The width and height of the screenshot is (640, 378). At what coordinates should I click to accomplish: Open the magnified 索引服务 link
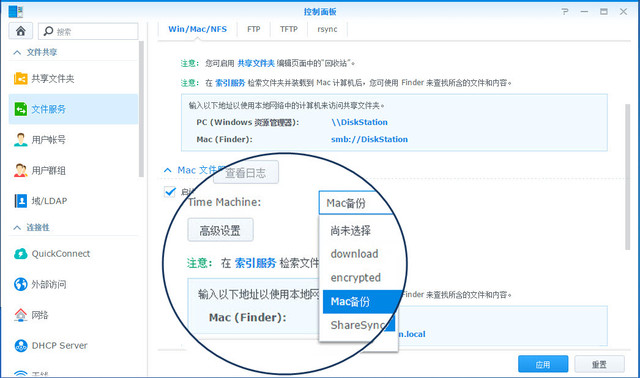tap(256, 263)
